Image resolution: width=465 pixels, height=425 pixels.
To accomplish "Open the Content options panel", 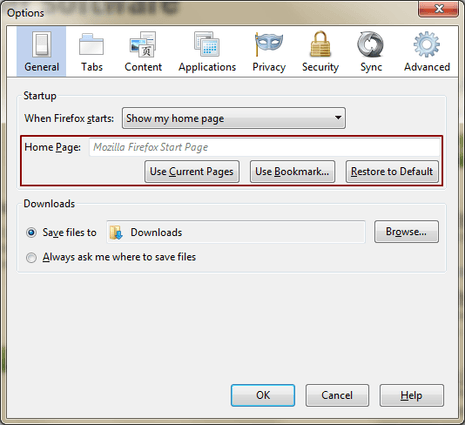I will [143, 52].
